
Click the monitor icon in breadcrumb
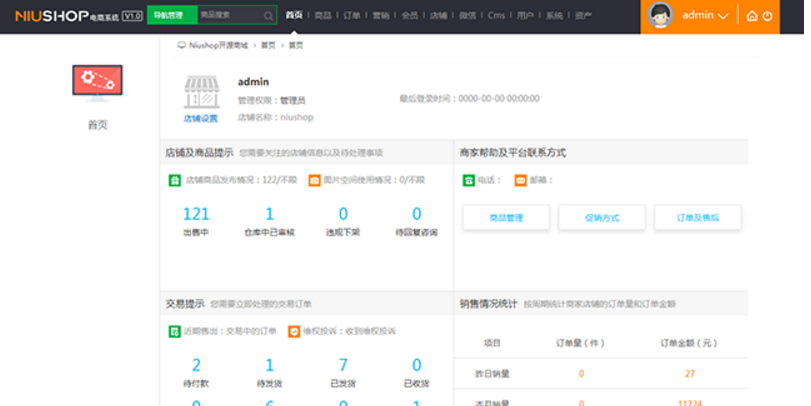[x=182, y=46]
